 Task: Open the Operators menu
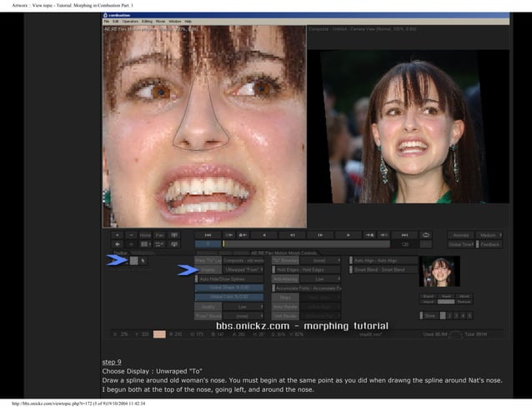pyautogui.click(x=131, y=21)
